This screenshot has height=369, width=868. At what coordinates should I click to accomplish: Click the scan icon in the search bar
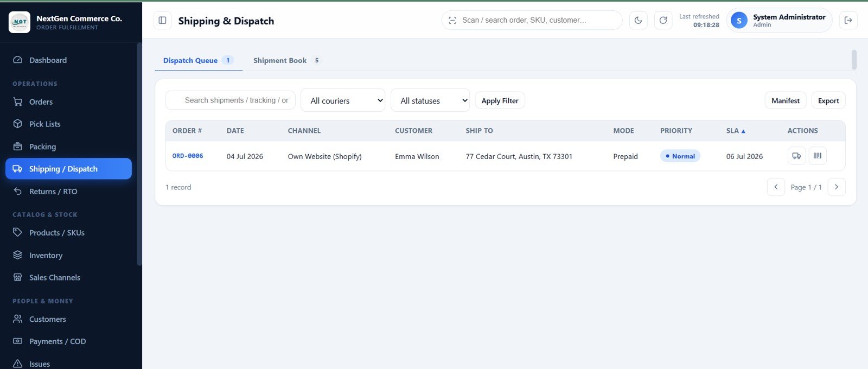coord(452,20)
